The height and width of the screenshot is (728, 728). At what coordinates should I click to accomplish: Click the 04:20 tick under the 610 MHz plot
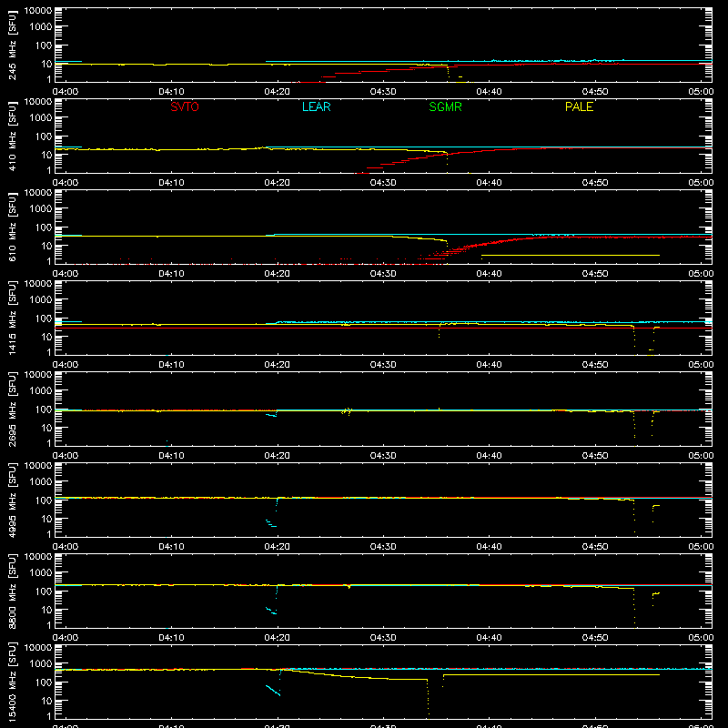pyautogui.click(x=278, y=274)
